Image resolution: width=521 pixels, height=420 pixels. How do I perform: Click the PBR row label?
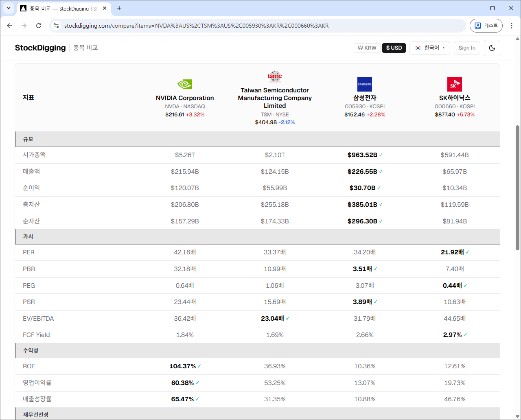coord(29,269)
